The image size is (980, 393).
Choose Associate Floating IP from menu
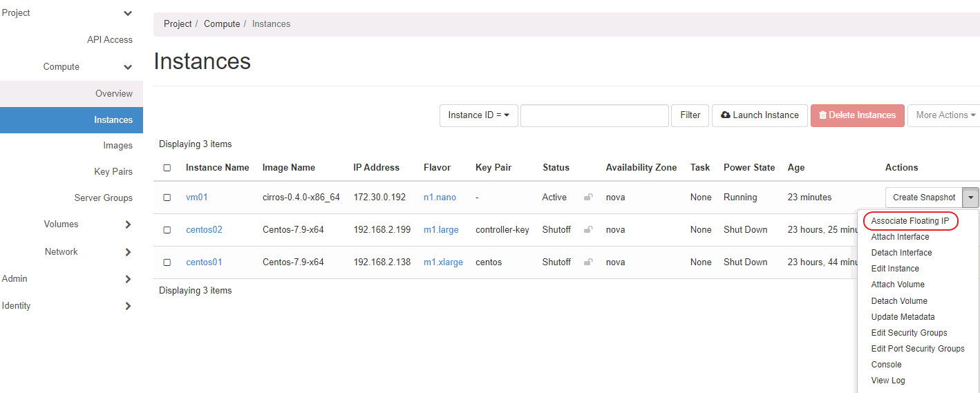click(x=910, y=221)
